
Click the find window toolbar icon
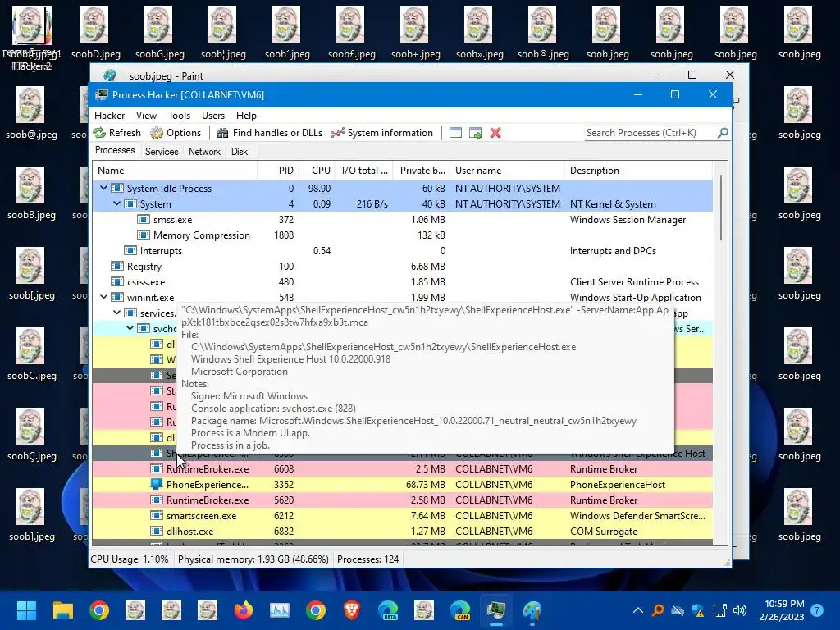tap(455, 133)
